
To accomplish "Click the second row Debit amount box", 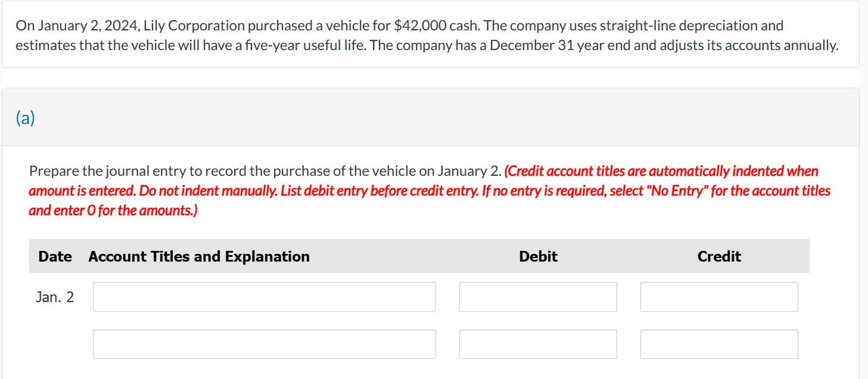I will pyautogui.click(x=537, y=343).
